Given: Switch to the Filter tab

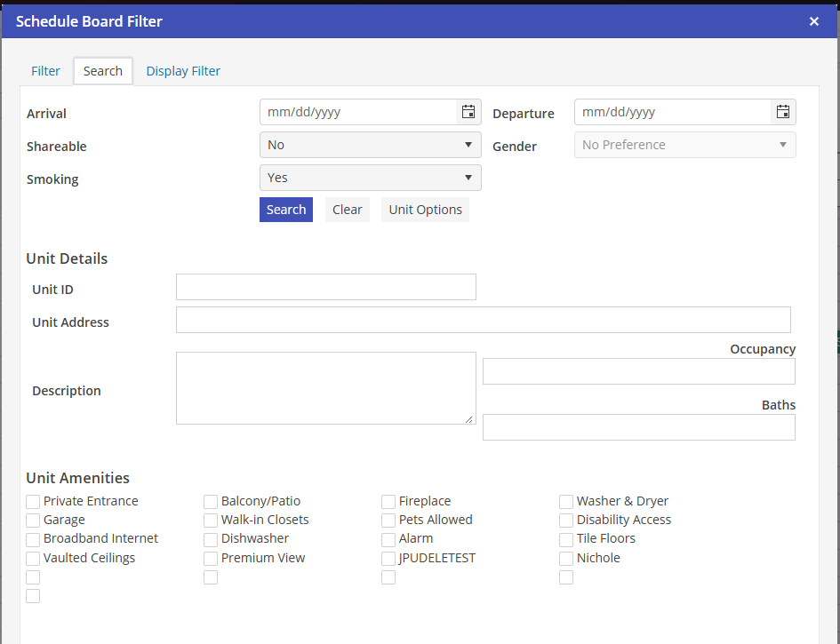Looking at the screenshot, I should pos(45,71).
